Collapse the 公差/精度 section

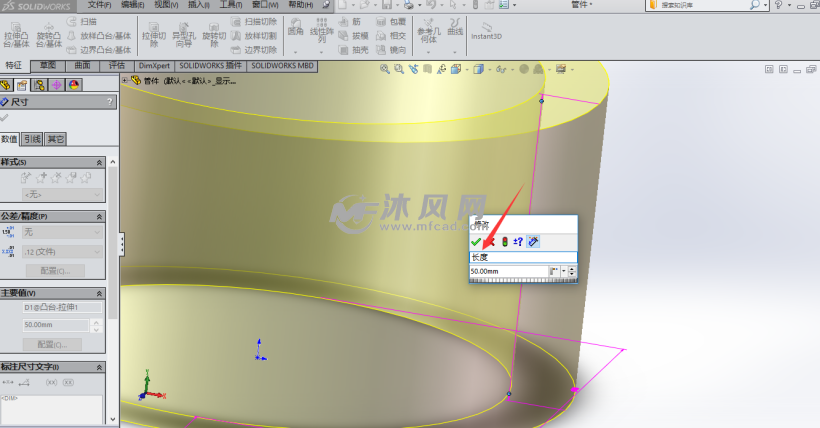(99, 217)
